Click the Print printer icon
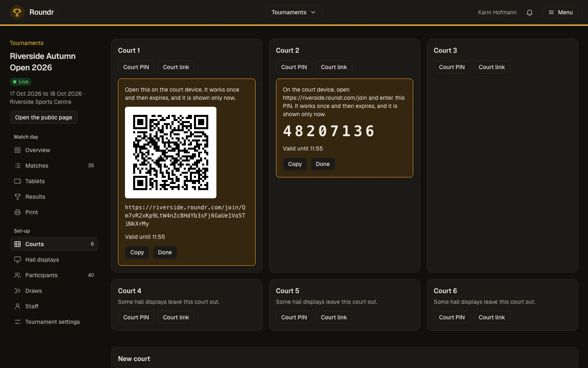 [x=18, y=212]
